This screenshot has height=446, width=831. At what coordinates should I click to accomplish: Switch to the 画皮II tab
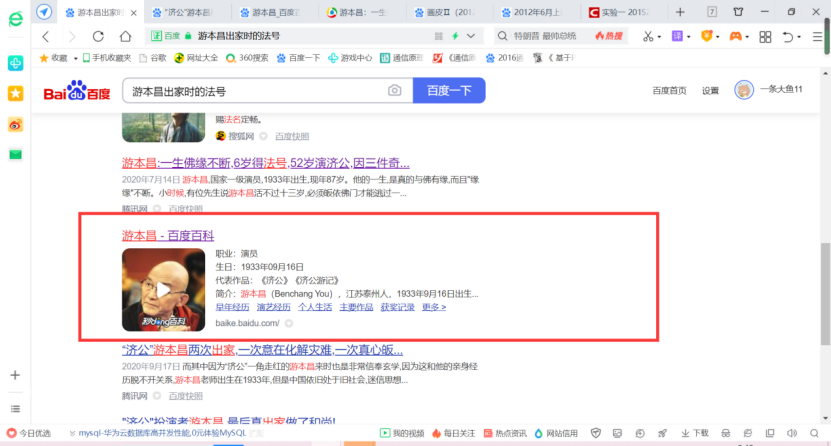coord(448,12)
